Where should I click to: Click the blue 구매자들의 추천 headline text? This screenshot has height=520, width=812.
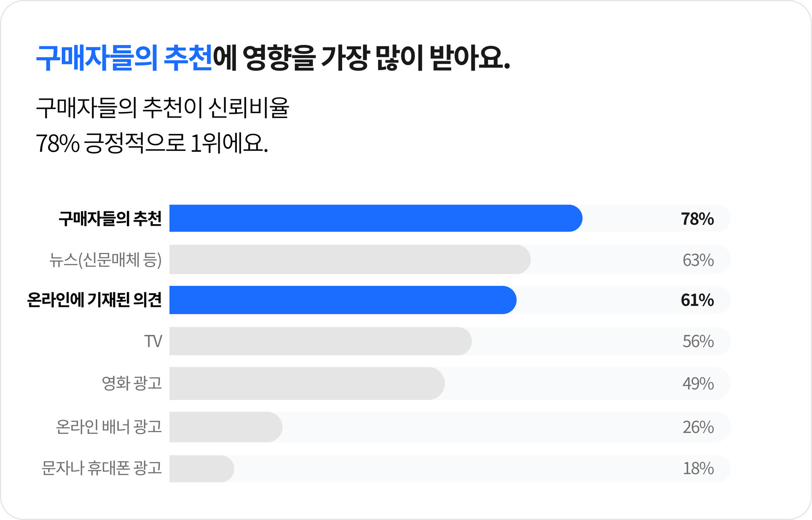pyautogui.click(x=124, y=58)
